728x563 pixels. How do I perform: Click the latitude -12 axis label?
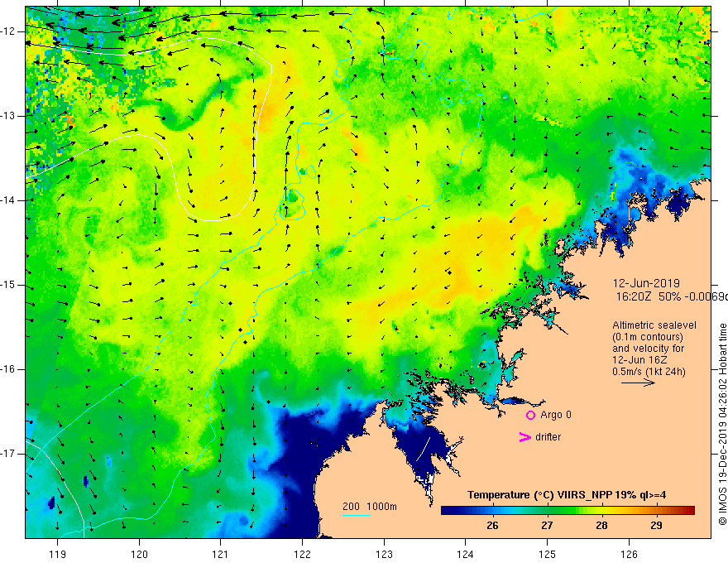click(9, 31)
